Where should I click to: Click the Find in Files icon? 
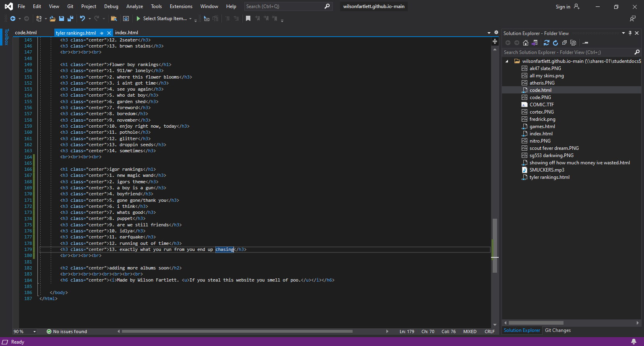[x=114, y=19]
